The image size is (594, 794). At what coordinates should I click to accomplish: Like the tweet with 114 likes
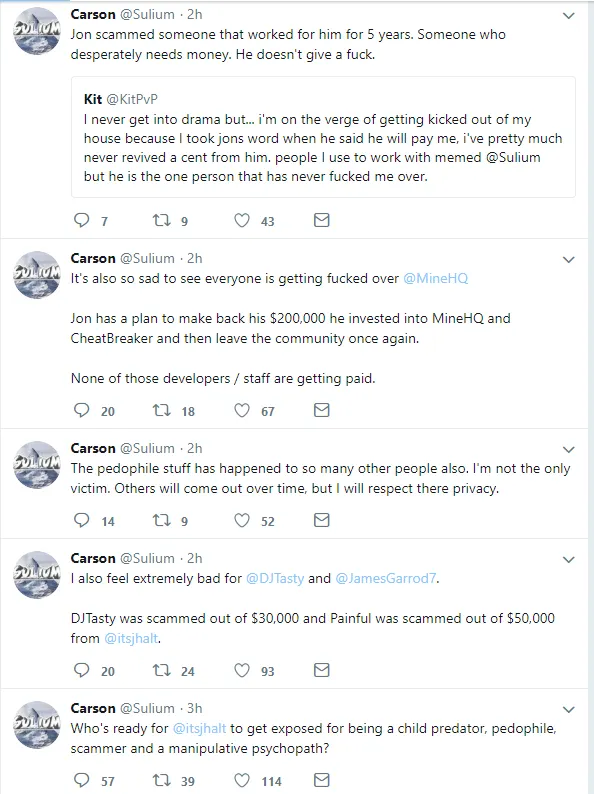[242, 780]
